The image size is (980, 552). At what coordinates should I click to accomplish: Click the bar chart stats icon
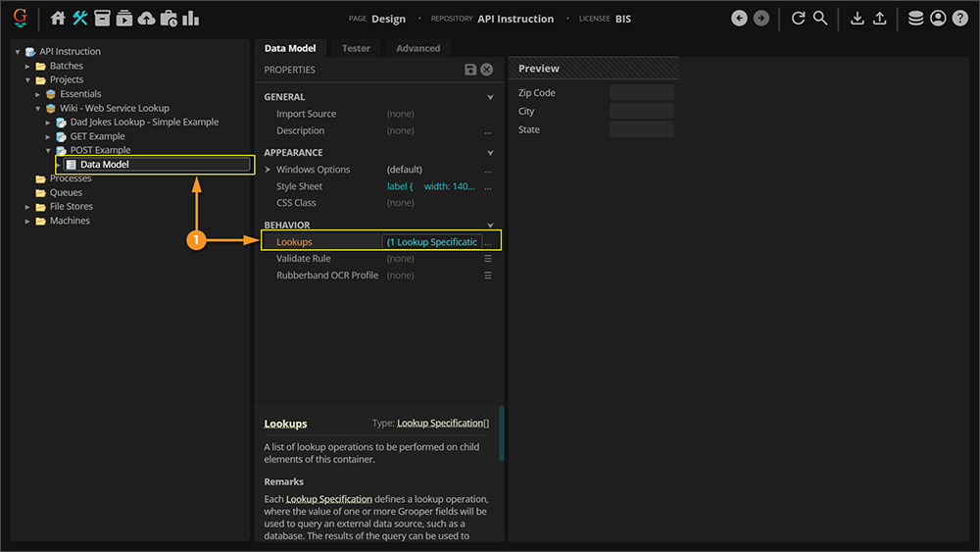click(x=190, y=19)
